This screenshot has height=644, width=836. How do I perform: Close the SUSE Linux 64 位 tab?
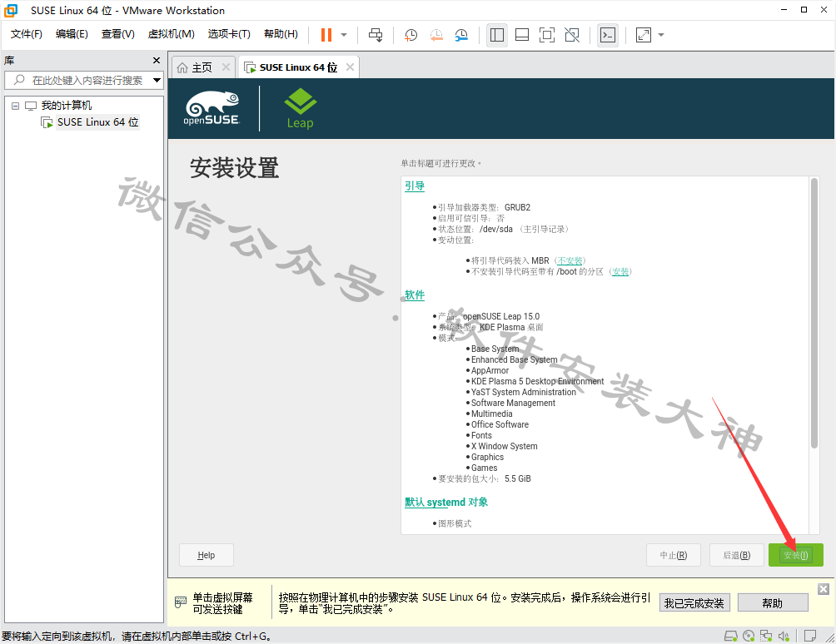350,67
